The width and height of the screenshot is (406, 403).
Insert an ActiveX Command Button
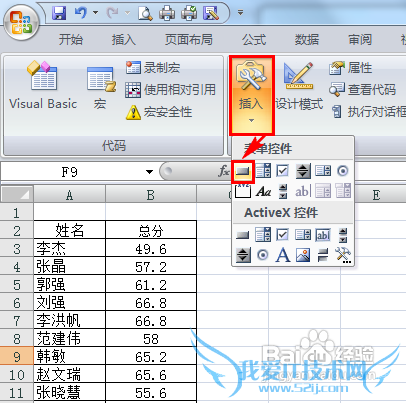click(243, 235)
